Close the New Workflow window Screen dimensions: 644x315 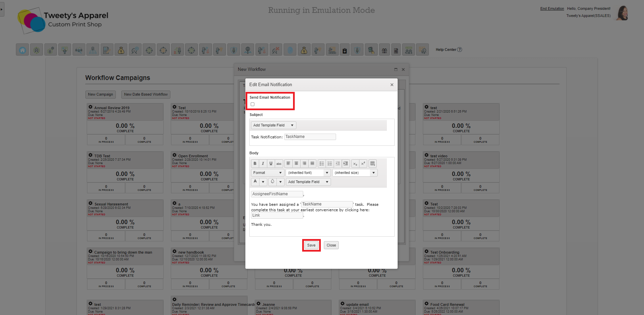(x=403, y=69)
